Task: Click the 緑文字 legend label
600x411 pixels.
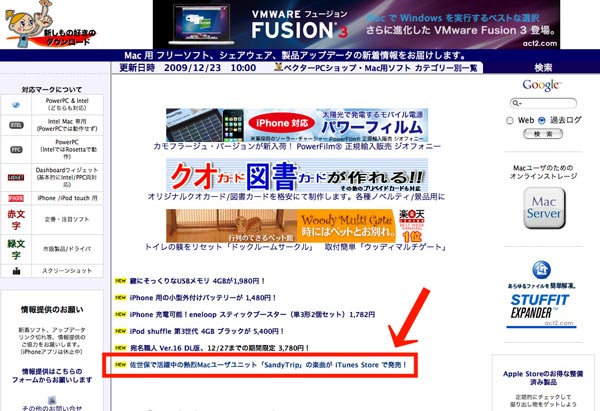Action: 16,249
